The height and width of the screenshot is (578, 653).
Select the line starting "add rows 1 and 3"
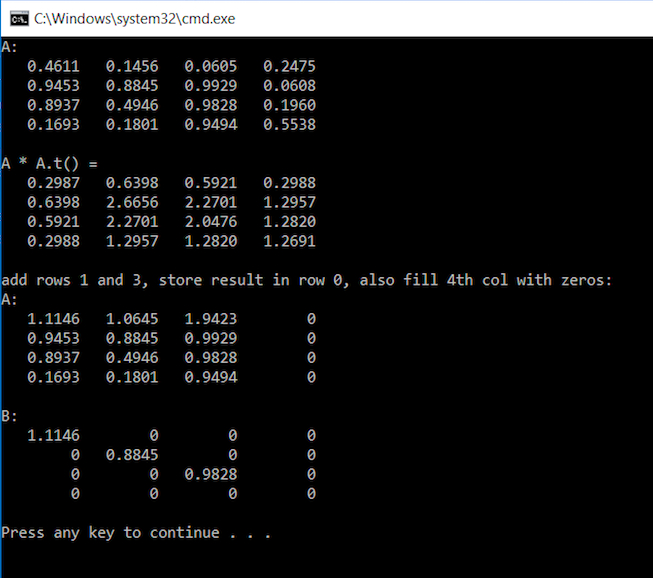pyautogui.click(x=307, y=280)
